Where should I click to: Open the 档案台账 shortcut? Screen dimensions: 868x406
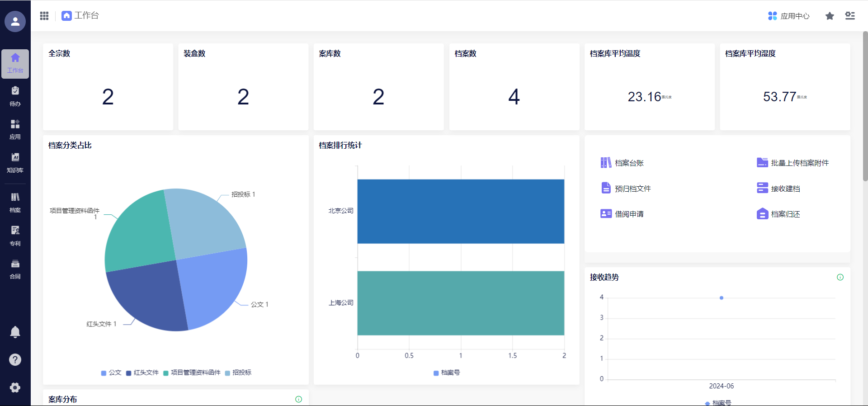pyautogui.click(x=622, y=163)
